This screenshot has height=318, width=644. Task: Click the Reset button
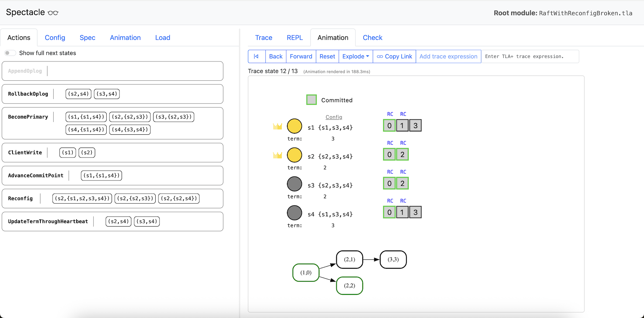(x=327, y=56)
